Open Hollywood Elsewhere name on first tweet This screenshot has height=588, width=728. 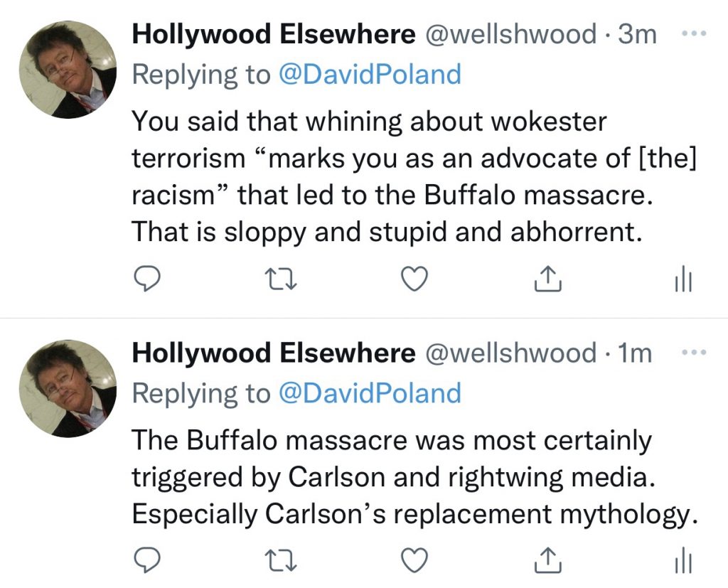pyautogui.click(x=273, y=34)
